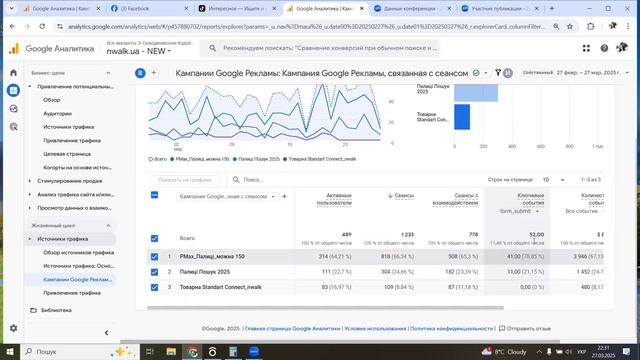Open the Explore icon in left rail
640x360 pixels.
[x=13, y=109]
